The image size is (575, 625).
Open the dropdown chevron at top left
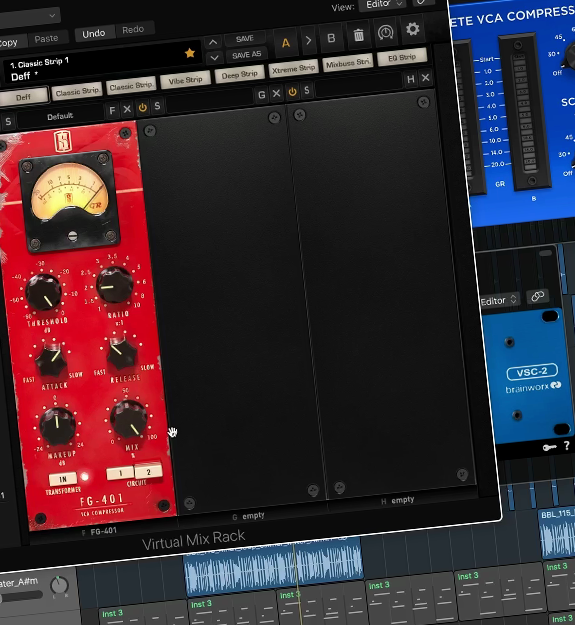pyautogui.click(x=52, y=16)
